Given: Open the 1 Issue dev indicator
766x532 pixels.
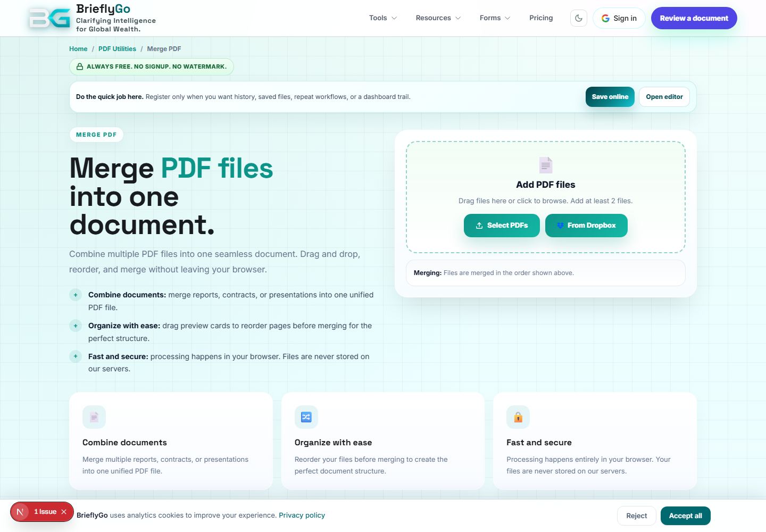Looking at the screenshot, I should [45, 512].
